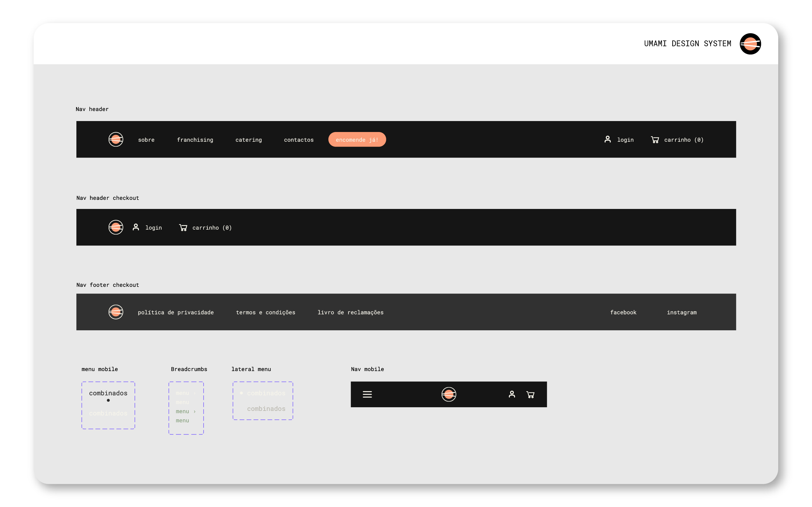The image size is (812, 507).
Task: Click the logo beside Umami Design System title
Action: coord(750,44)
